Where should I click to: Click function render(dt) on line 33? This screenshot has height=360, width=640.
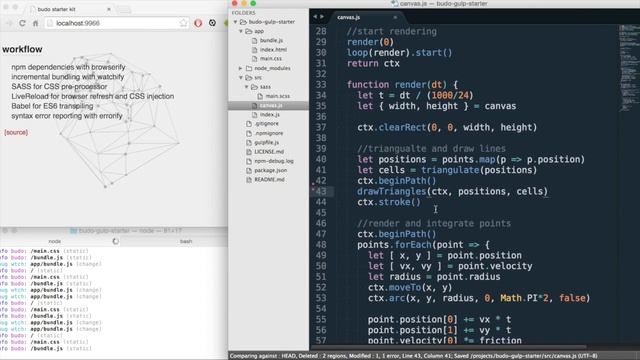coord(402,85)
